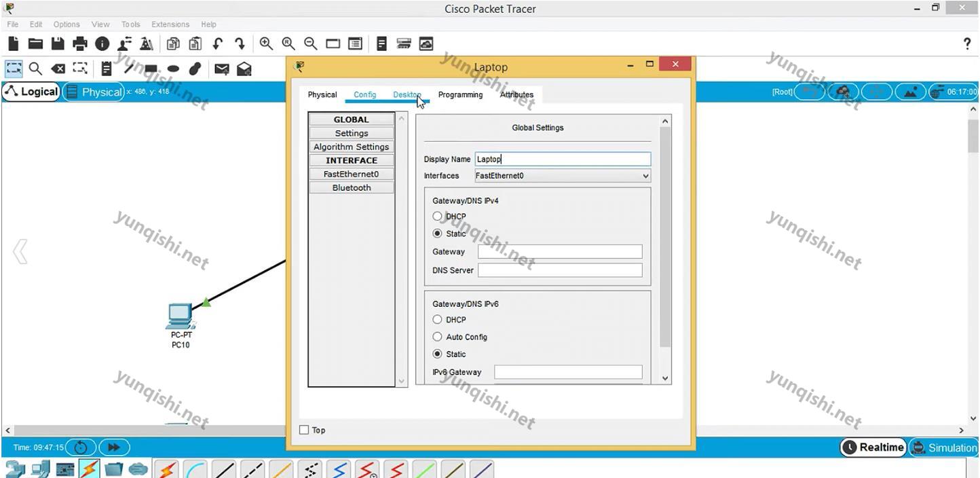Select Static for Gateway/DNS IPv6
Screen dimensions: 980x478
click(437, 354)
